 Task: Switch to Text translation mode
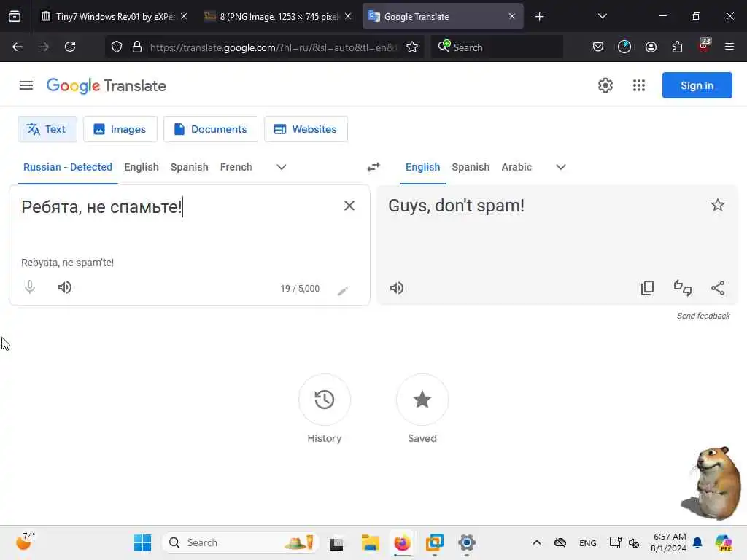pos(47,129)
